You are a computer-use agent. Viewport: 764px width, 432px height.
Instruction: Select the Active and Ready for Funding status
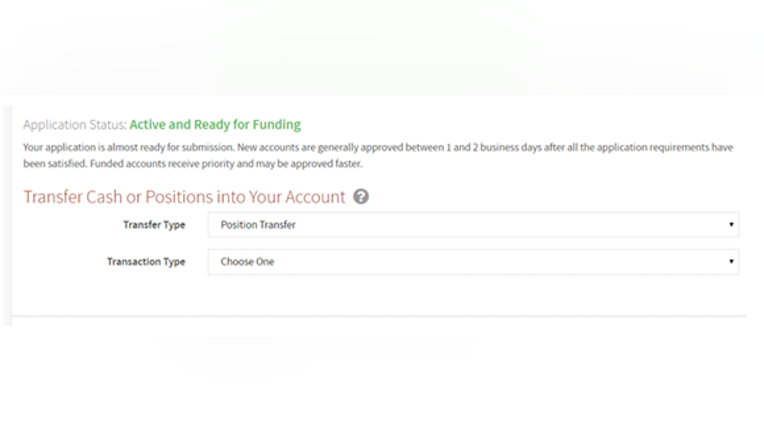click(215, 125)
